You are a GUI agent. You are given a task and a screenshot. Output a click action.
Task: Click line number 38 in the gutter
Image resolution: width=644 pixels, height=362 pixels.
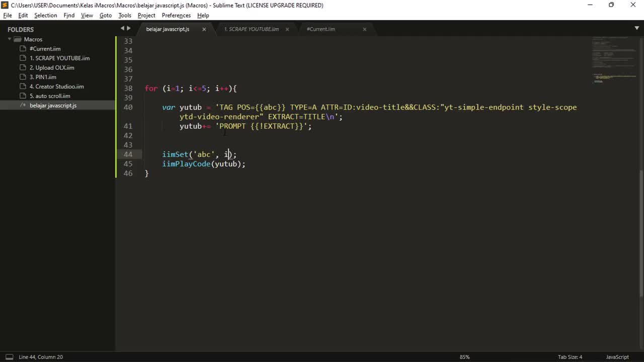tap(128, 88)
